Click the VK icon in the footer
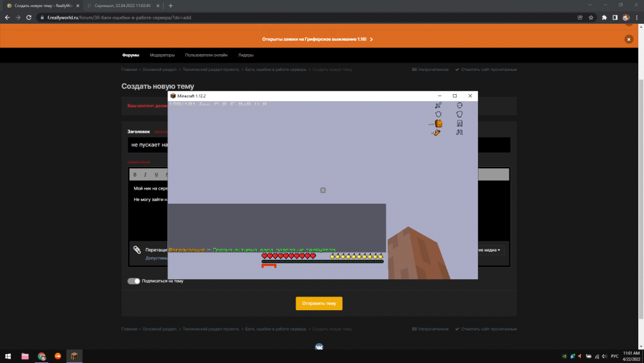Screen dimensions: 644x363 tap(319, 347)
